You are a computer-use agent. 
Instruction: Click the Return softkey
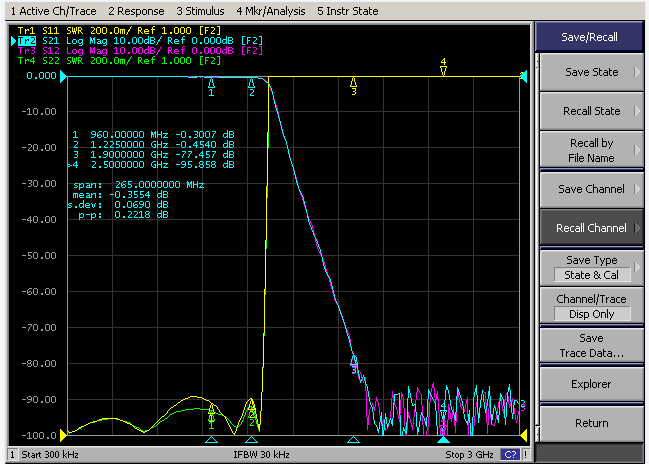(x=591, y=423)
